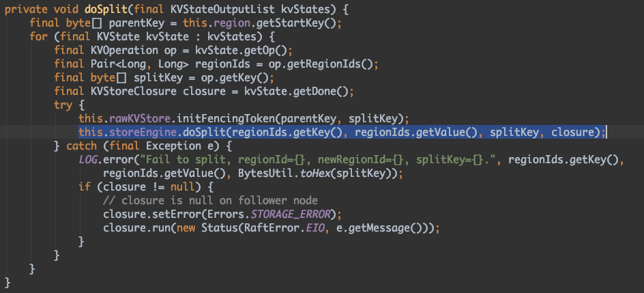
Task: Click catch keyword
Action: click(x=81, y=146)
